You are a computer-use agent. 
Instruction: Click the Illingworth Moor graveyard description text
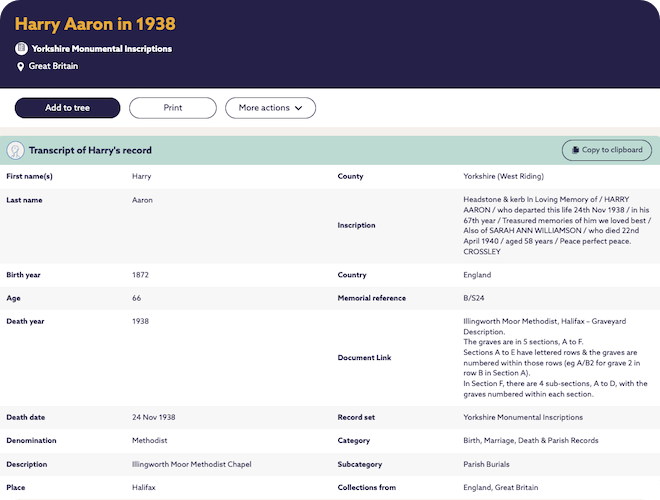point(555,357)
